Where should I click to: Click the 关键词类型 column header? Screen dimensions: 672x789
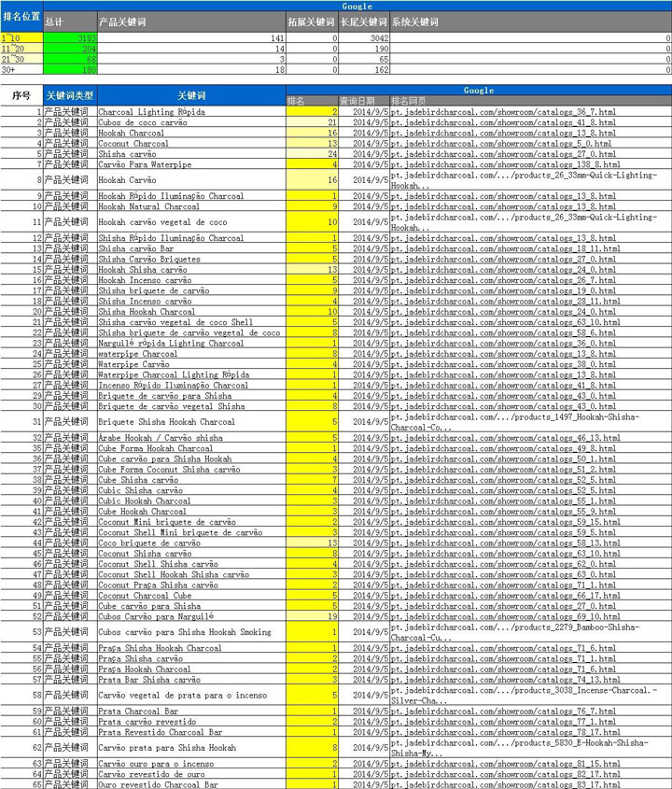pyautogui.click(x=71, y=95)
